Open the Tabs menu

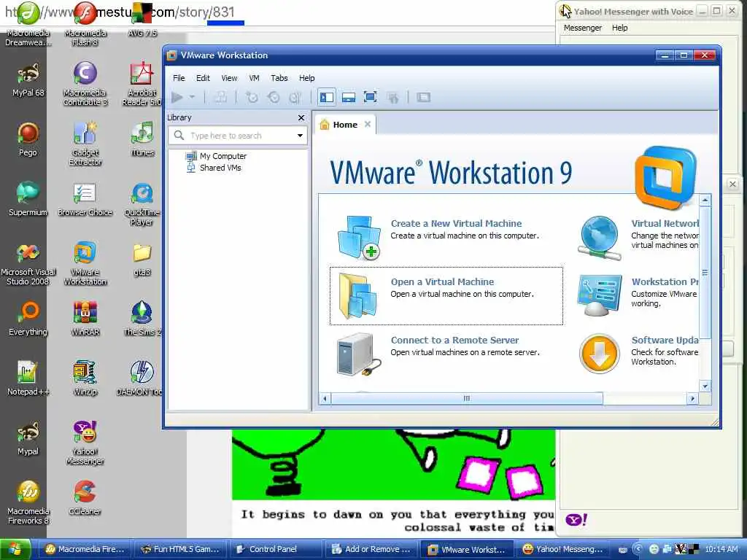279,78
